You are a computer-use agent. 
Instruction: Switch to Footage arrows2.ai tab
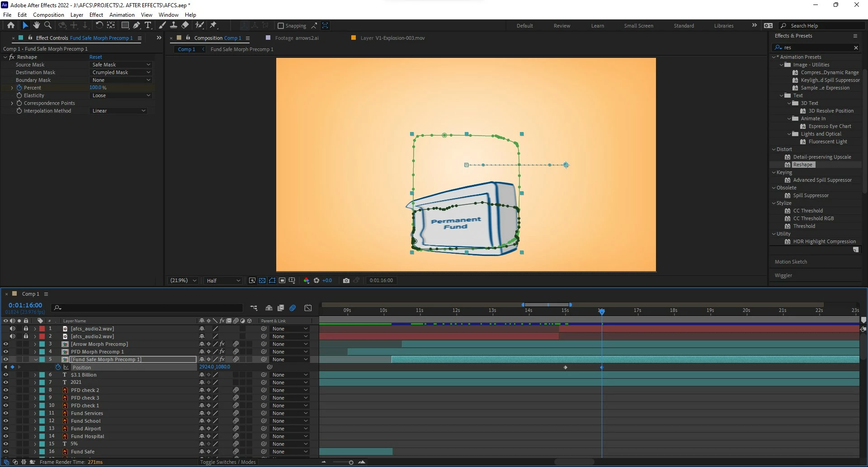point(297,38)
